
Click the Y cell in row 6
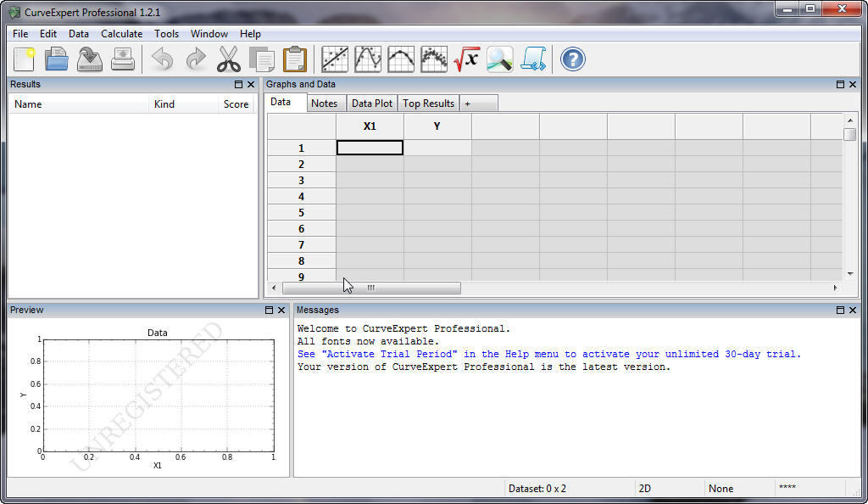437,229
